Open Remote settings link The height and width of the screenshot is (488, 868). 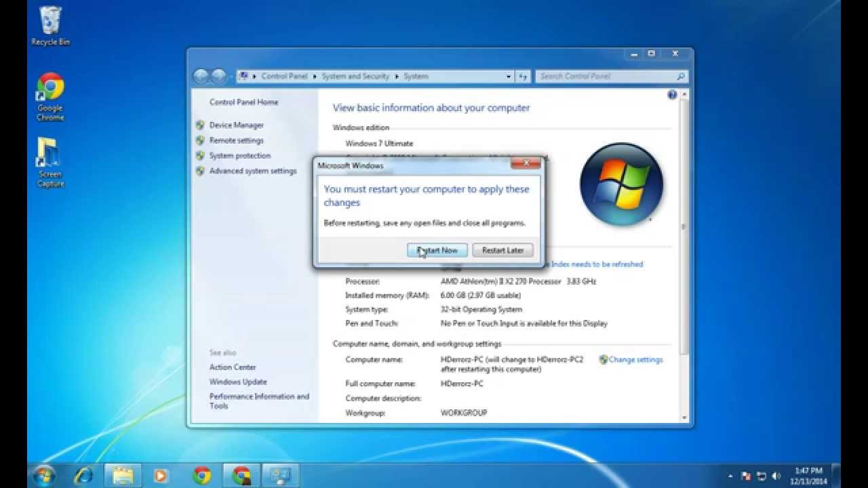click(x=236, y=140)
